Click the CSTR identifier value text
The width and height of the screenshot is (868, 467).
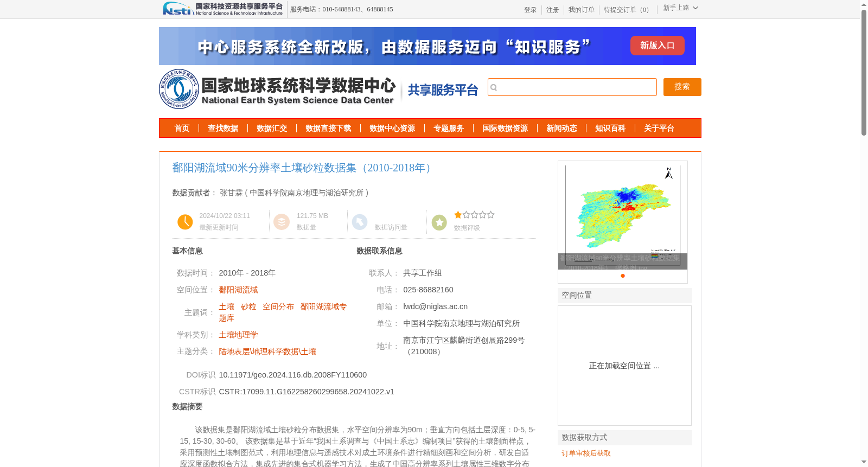[307, 392]
